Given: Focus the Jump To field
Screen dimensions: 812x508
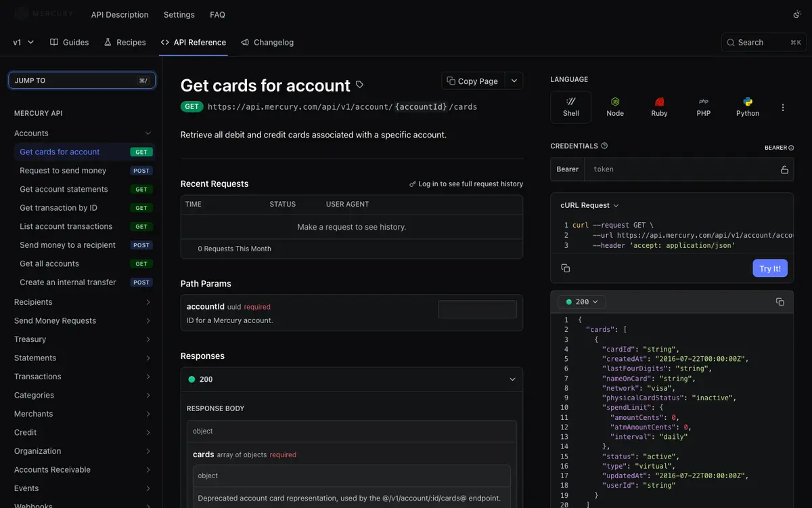Looking at the screenshot, I should [x=82, y=81].
